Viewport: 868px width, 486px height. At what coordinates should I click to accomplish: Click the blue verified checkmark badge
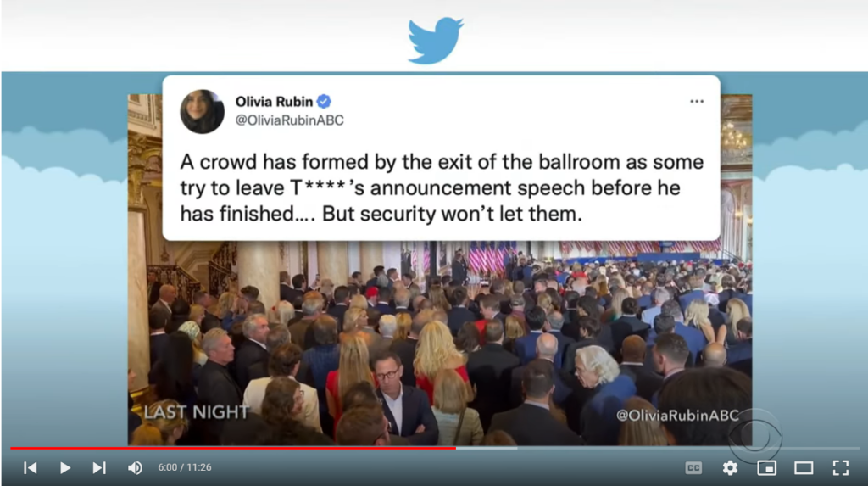pyautogui.click(x=324, y=102)
